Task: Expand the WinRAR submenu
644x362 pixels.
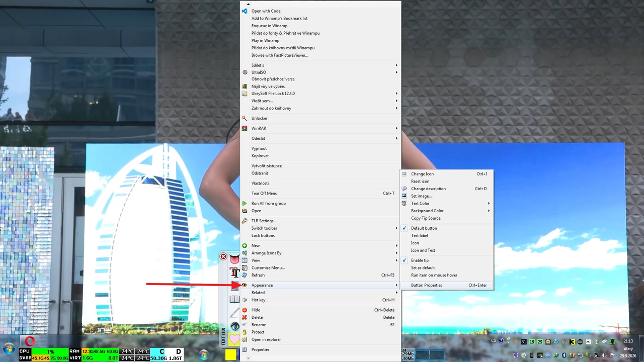Action: 320,128
